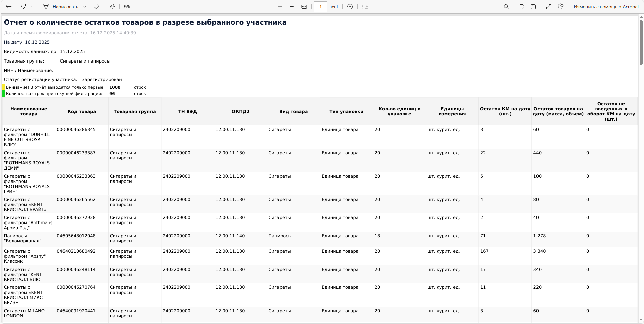Select the highlighter tool

23,7
